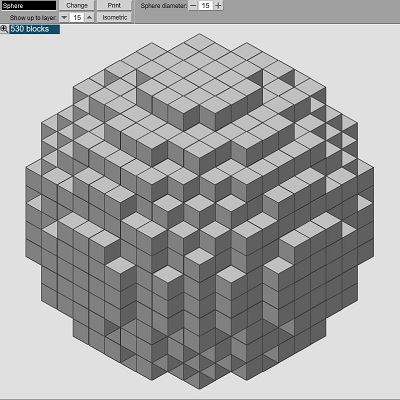Click the Change button
Screen dimensions: 400x400
(x=77, y=5)
